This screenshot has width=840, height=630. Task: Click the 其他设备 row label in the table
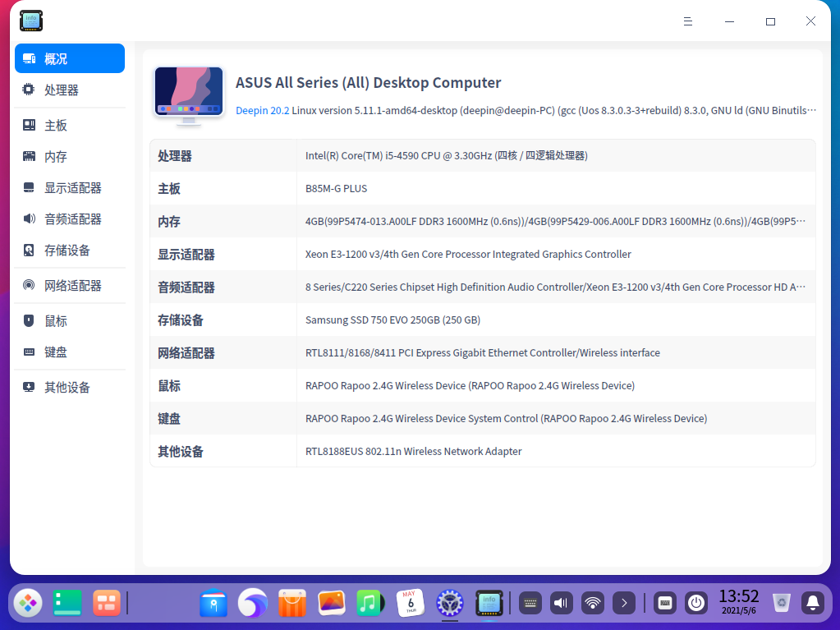pos(181,452)
